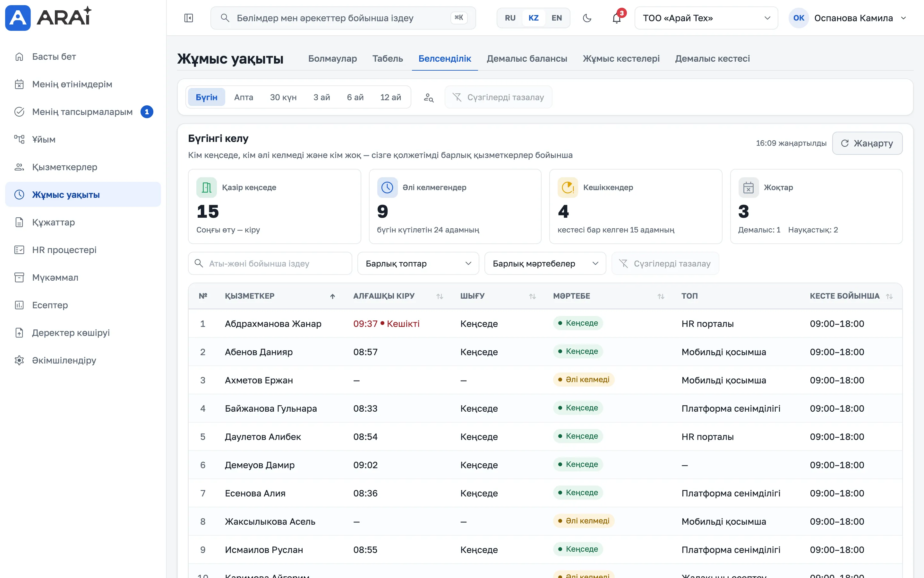The width and height of the screenshot is (924, 578).
Task: Go to HR процестері
Action: tap(83, 250)
